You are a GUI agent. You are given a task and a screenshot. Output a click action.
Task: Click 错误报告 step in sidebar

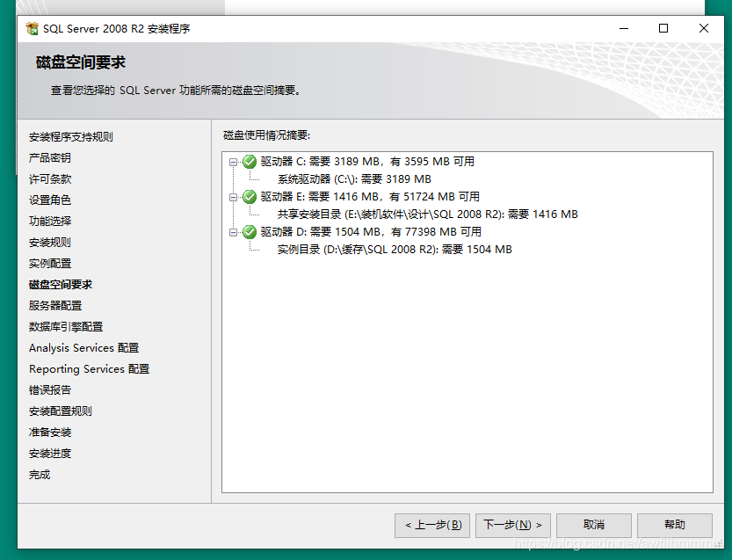point(50,390)
